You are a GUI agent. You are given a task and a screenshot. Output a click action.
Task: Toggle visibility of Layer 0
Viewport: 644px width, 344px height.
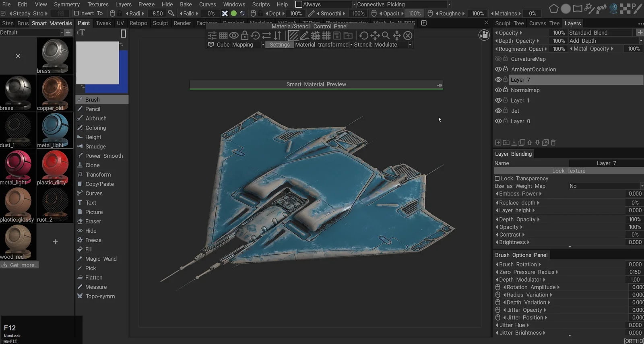point(498,121)
